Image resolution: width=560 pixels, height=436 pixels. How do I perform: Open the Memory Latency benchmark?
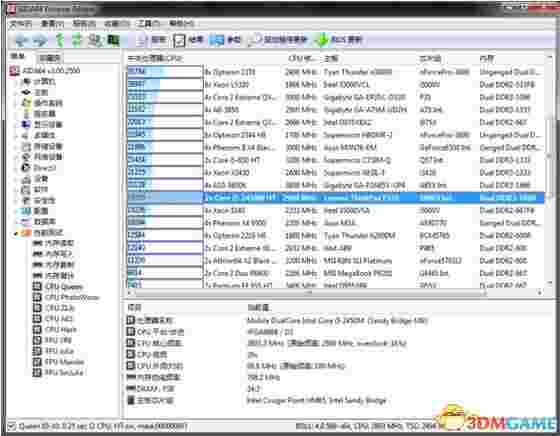click(53, 276)
